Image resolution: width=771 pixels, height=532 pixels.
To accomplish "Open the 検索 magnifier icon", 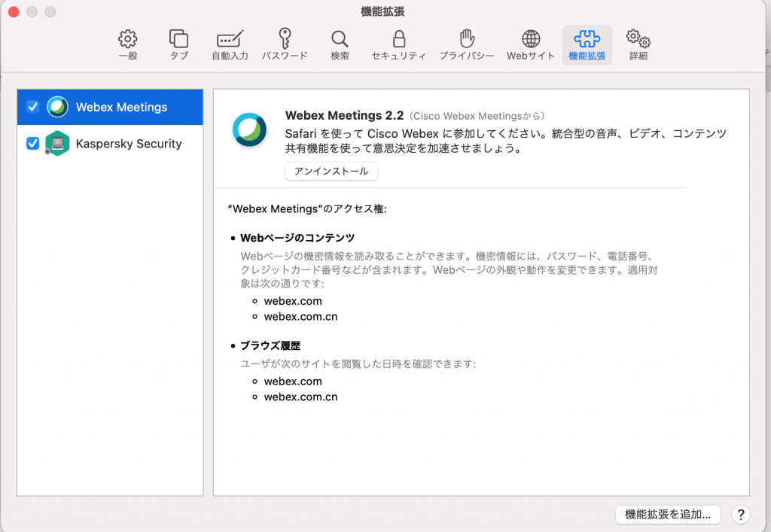I will click(x=340, y=39).
